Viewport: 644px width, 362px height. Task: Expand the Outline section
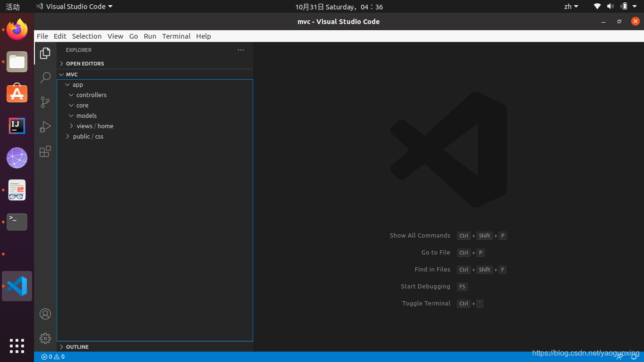[x=155, y=347]
